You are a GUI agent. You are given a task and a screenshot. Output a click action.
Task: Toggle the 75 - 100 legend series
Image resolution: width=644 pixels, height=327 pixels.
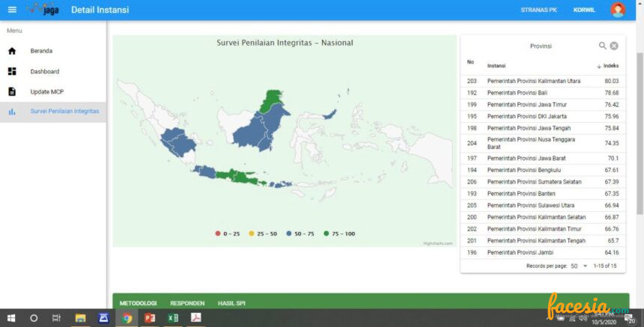click(x=340, y=233)
